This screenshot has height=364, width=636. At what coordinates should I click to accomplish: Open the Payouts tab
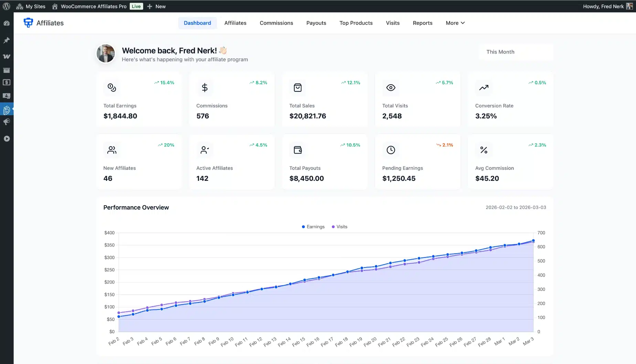coord(316,23)
